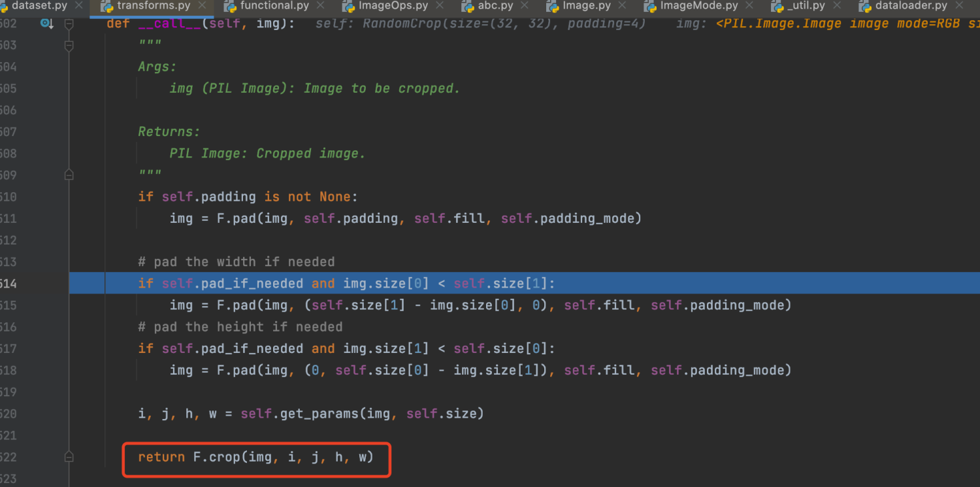Screen dimensions: 980x487
Task: Click the 'self.get_params(img, self.size)' line
Action: (311, 413)
